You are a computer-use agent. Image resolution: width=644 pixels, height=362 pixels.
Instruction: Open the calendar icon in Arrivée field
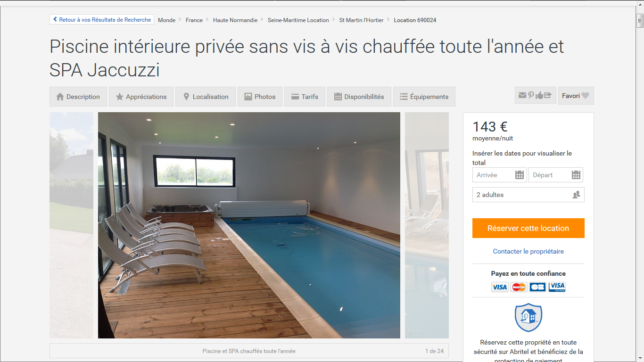click(520, 175)
